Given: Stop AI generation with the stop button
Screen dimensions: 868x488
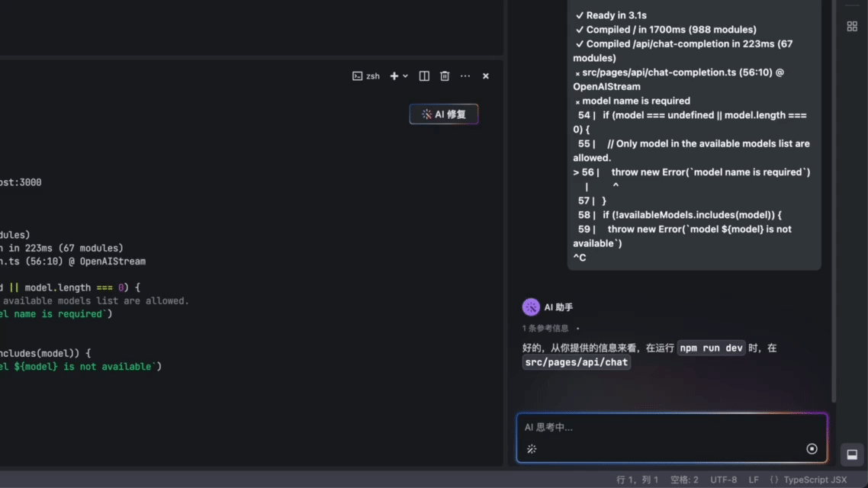Looking at the screenshot, I should coord(812,449).
